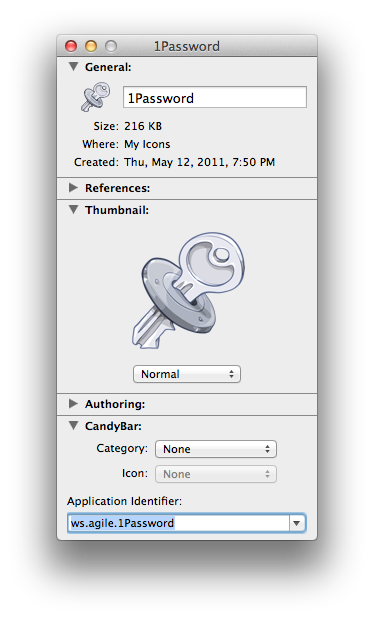This screenshot has width=374, height=619.
Task: Click the gray zoom button in title bar
Action: pyautogui.click(x=111, y=46)
